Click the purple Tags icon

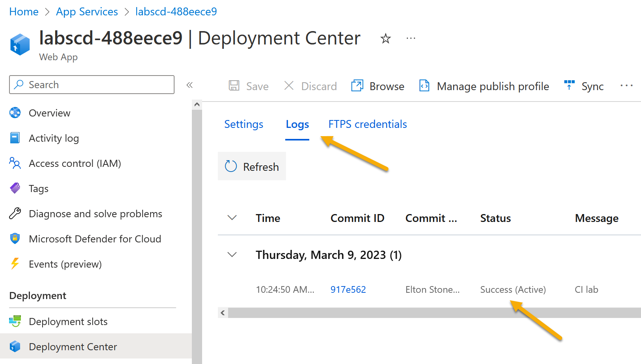coord(15,188)
